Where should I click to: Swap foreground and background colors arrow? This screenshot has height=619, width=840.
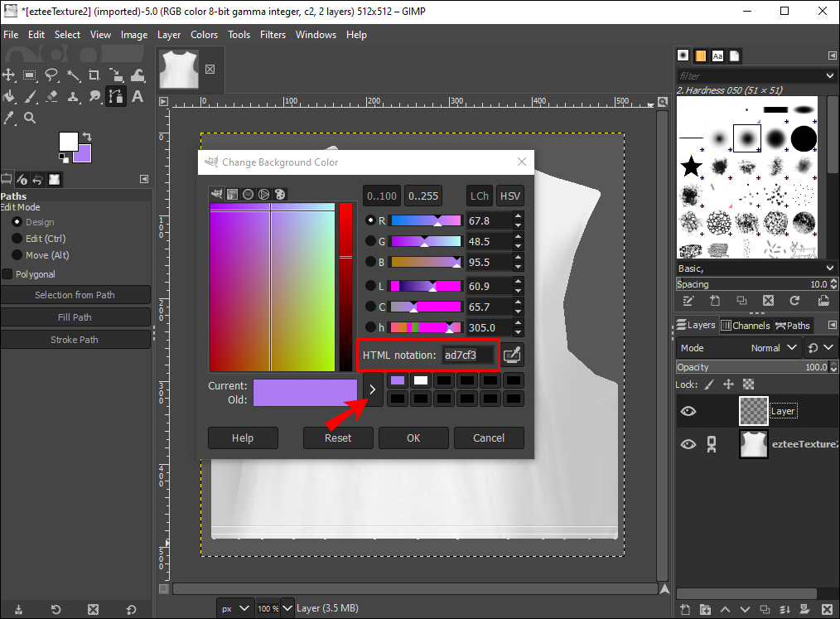point(87,136)
